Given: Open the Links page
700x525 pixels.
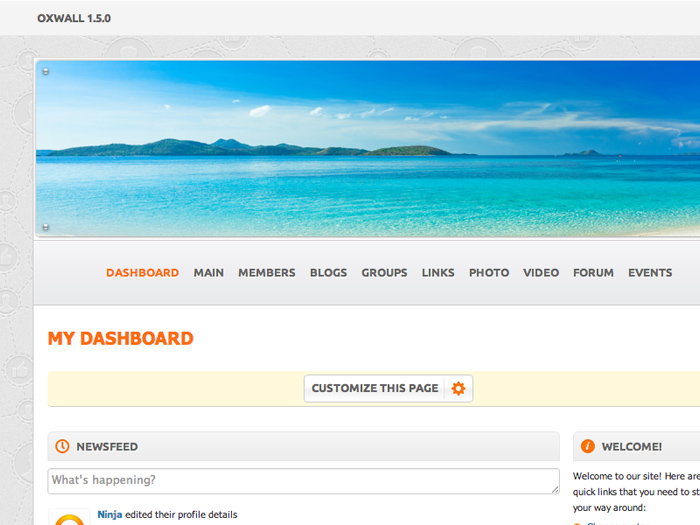Looking at the screenshot, I should [x=438, y=273].
